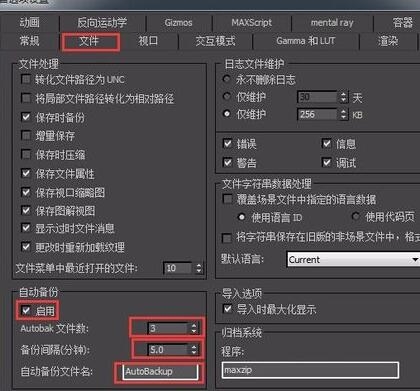Select 使用代码页 radio button
This screenshot has height=391, width=420.
356,217
